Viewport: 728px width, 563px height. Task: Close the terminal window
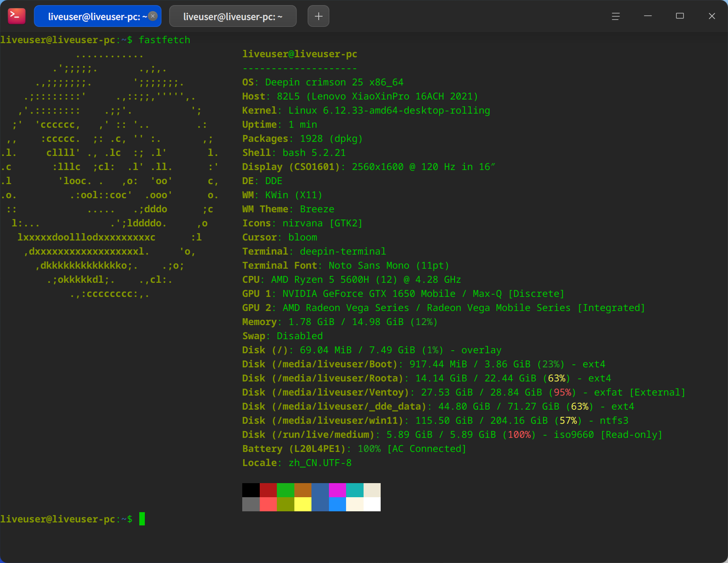[712, 16]
